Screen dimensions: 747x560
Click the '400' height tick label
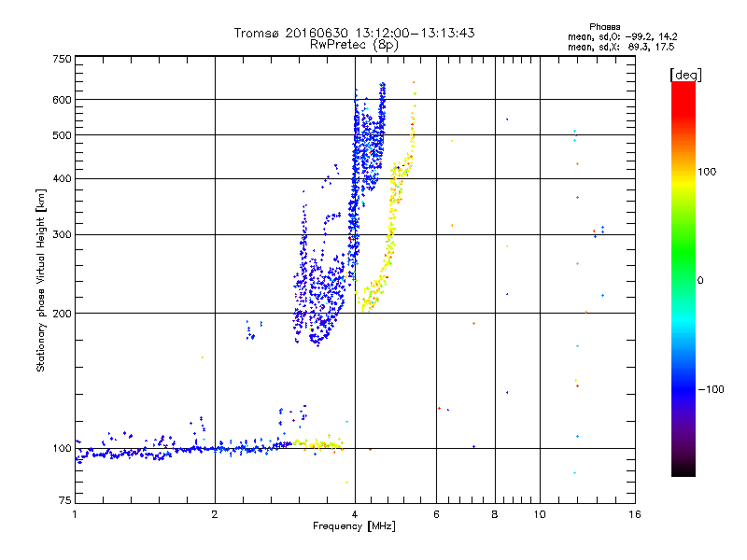[x=62, y=178]
